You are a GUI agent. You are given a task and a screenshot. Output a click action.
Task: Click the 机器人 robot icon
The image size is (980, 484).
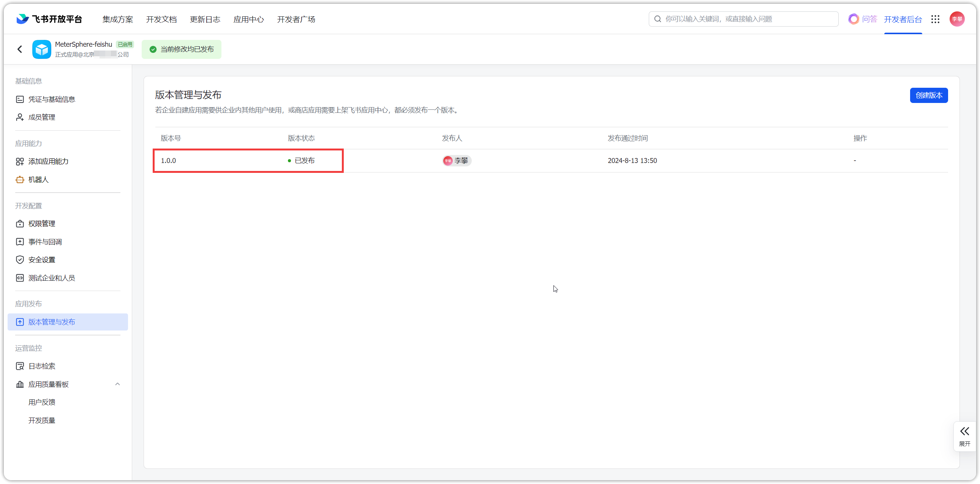coord(20,179)
